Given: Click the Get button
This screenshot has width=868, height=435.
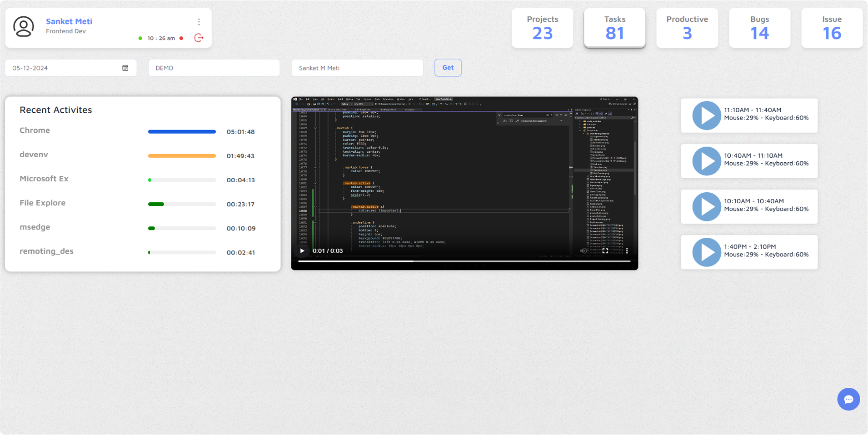Looking at the screenshot, I should [x=448, y=67].
